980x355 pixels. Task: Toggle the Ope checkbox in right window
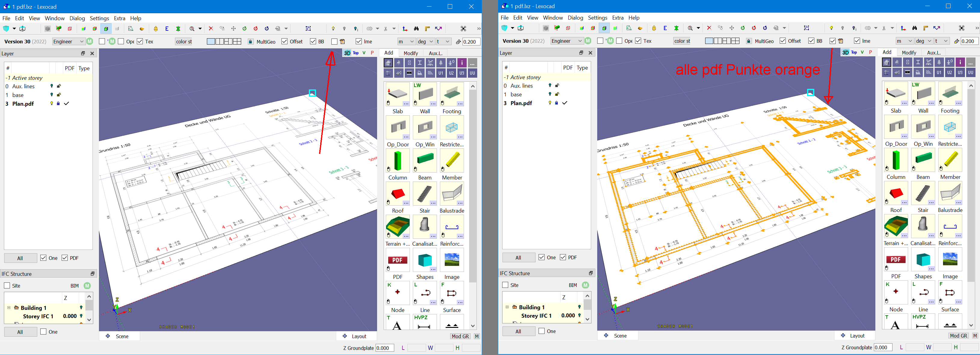click(619, 40)
